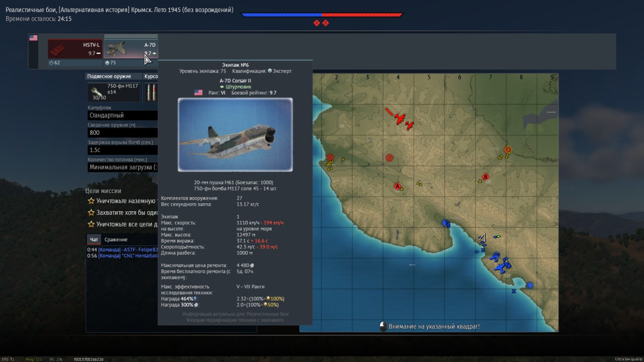Click the red circle marker in grid column 3
This screenshot has height=362, width=644.
389,158
